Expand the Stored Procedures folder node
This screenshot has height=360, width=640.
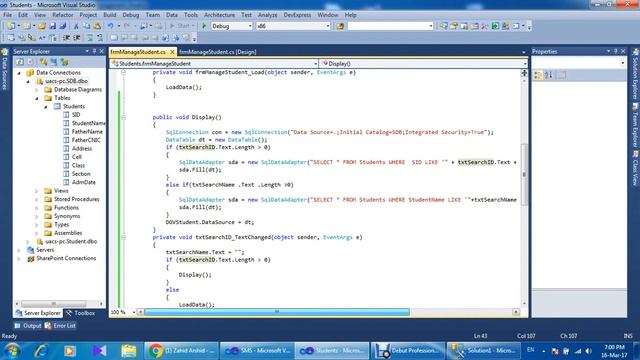click(37, 200)
